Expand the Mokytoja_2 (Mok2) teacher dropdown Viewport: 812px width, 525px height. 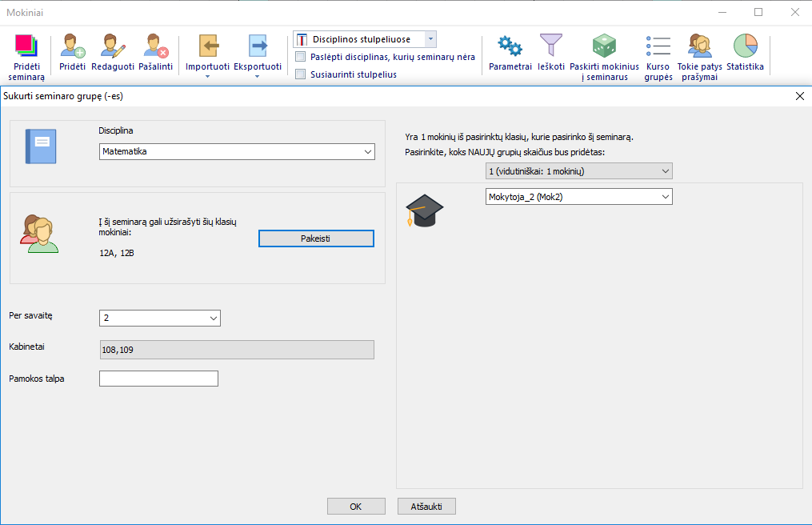[665, 196]
